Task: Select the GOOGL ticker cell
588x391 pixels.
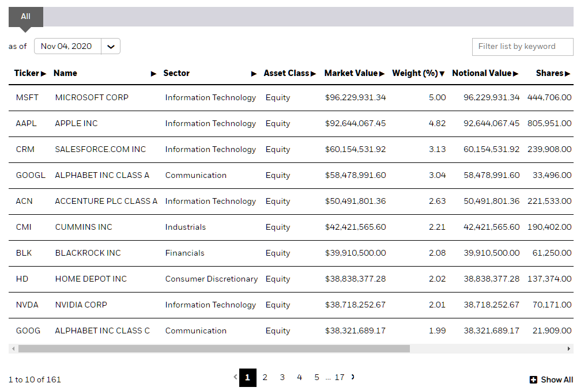Action: pos(31,175)
